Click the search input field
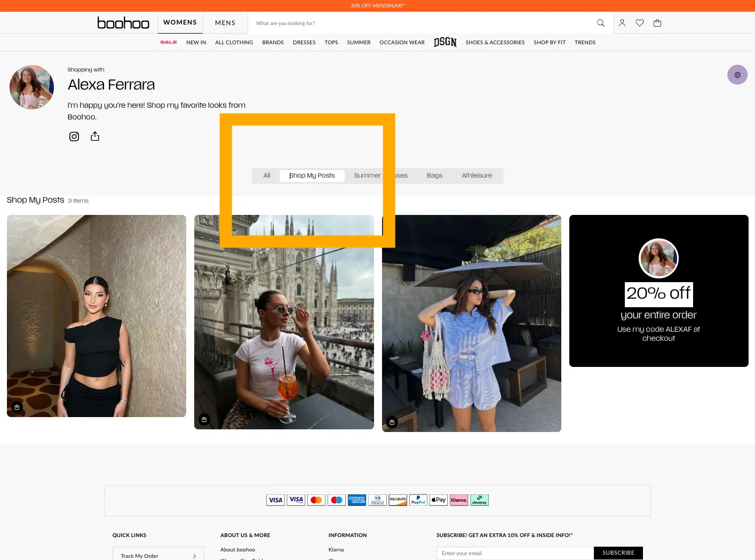 click(x=422, y=23)
